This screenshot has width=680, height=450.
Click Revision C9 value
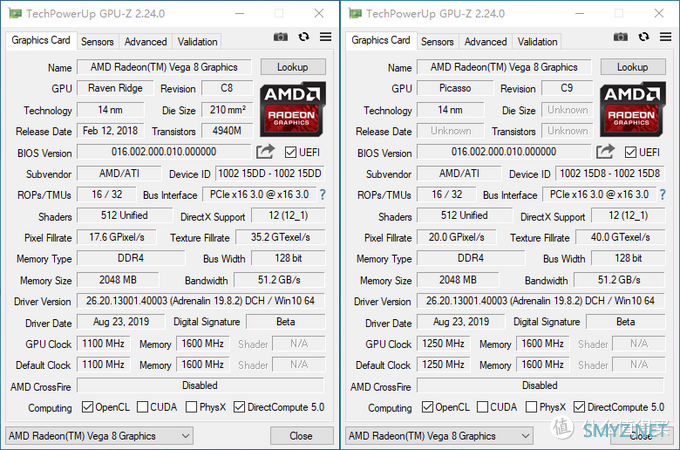pyautogui.click(x=568, y=88)
